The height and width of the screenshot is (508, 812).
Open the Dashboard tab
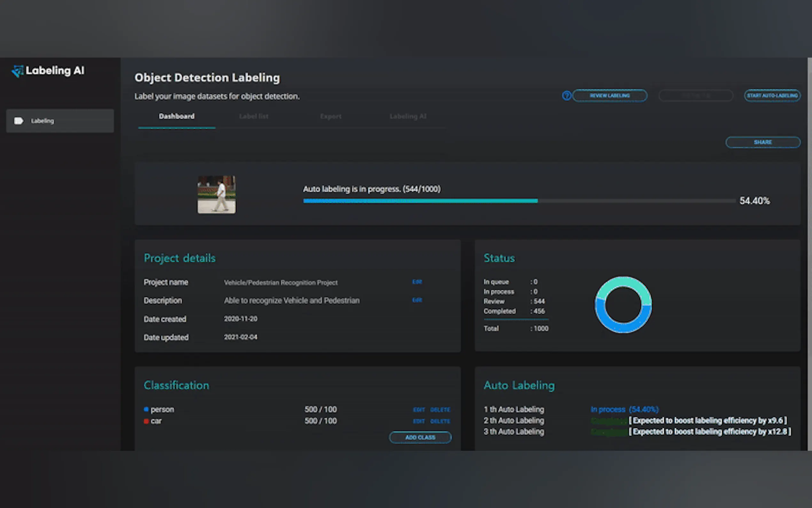click(176, 116)
